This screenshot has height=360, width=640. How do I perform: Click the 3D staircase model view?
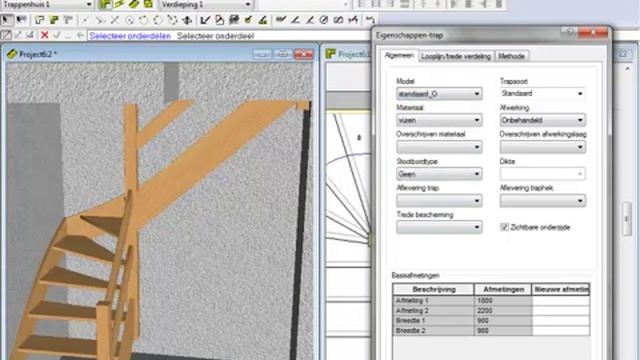pyautogui.click(x=159, y=211)
